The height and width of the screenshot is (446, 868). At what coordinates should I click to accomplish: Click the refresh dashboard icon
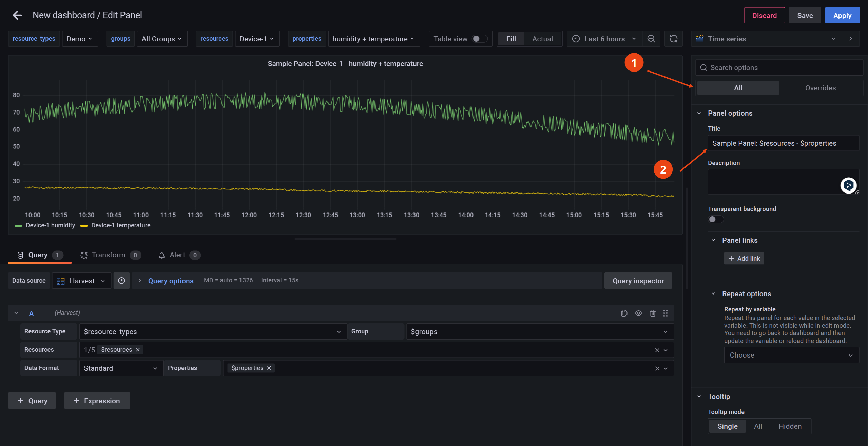(x=673, y=39)
